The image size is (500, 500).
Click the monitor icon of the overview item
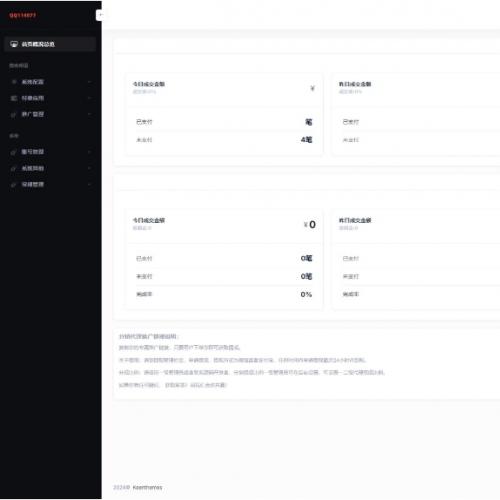[x=14, y=44]
